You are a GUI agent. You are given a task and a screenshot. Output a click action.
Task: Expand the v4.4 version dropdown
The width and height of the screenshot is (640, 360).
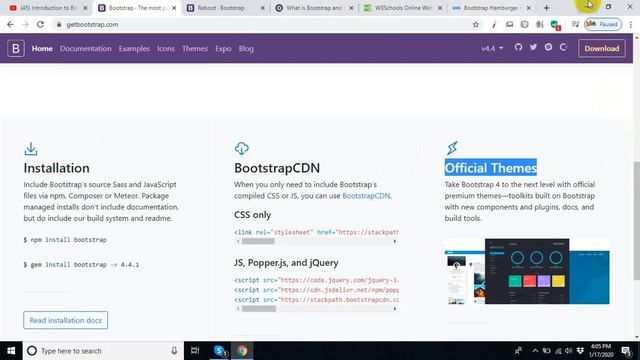492,48
